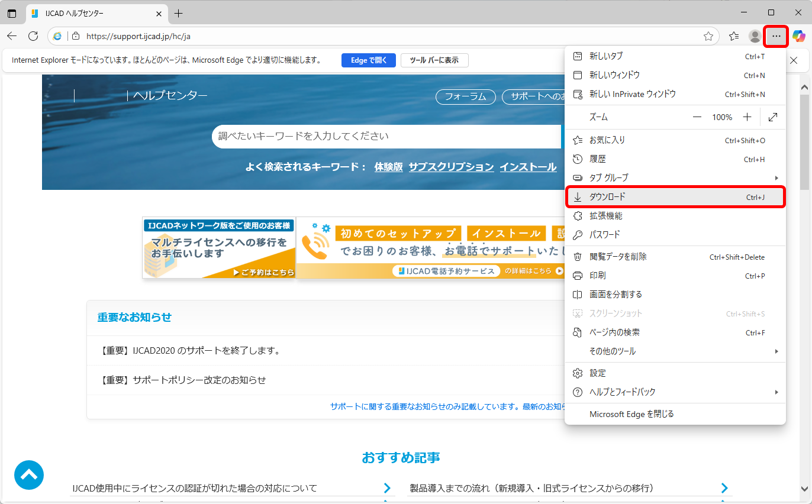Select ダウンロード from the menu
Screen dimensions: 812x504
coord(675,196)
